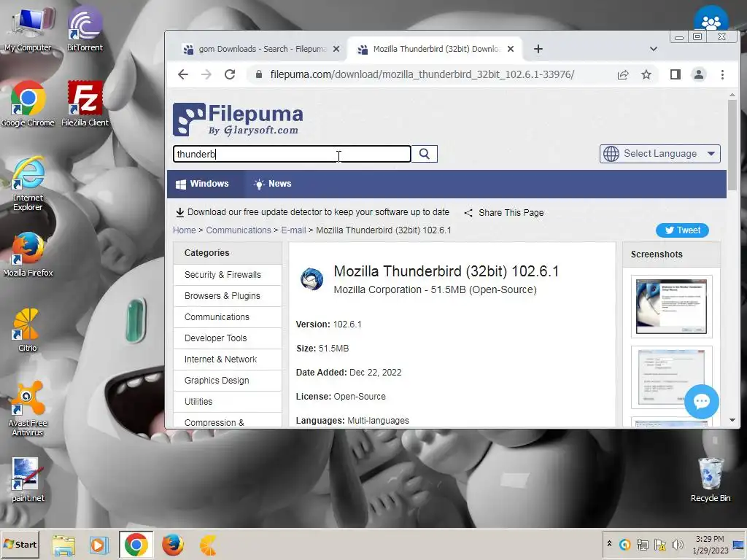Click the Chrome forward arrow

pyautogui.click(x=206, y=74)
